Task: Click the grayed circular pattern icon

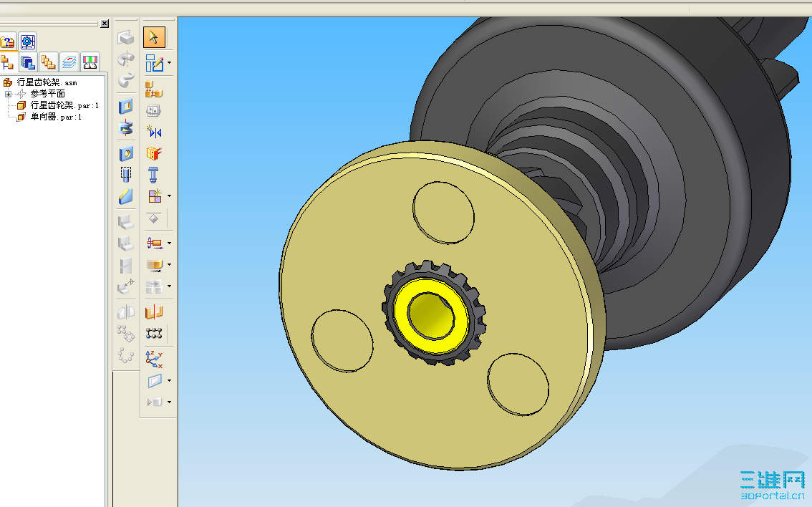Action: coord(126,355)
